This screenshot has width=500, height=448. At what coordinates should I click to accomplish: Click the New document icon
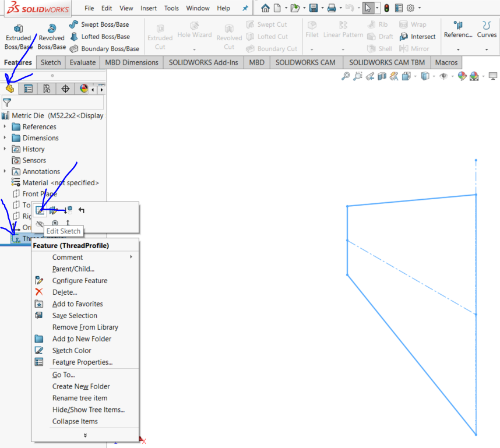277,8
